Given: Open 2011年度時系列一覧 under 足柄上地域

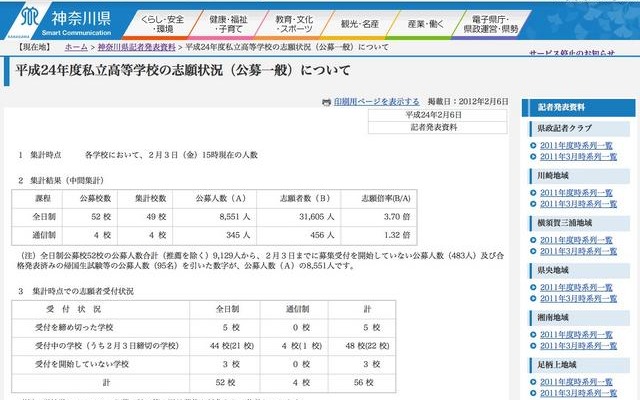Looking at the screenshot, I should (576, 382).
